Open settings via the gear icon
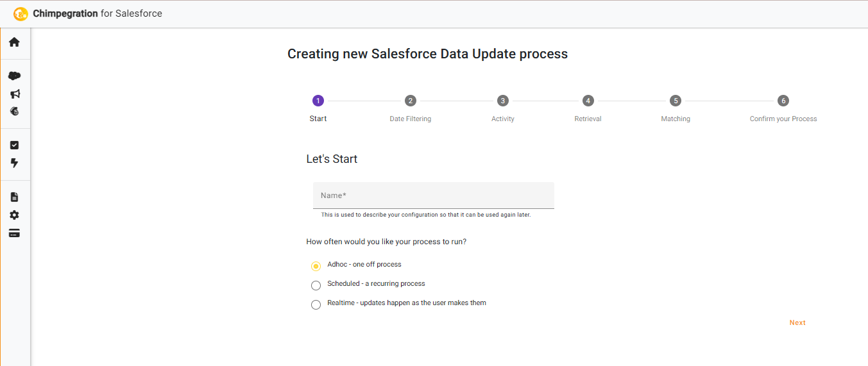The image size is (868, 366). [x=14, y=215]
